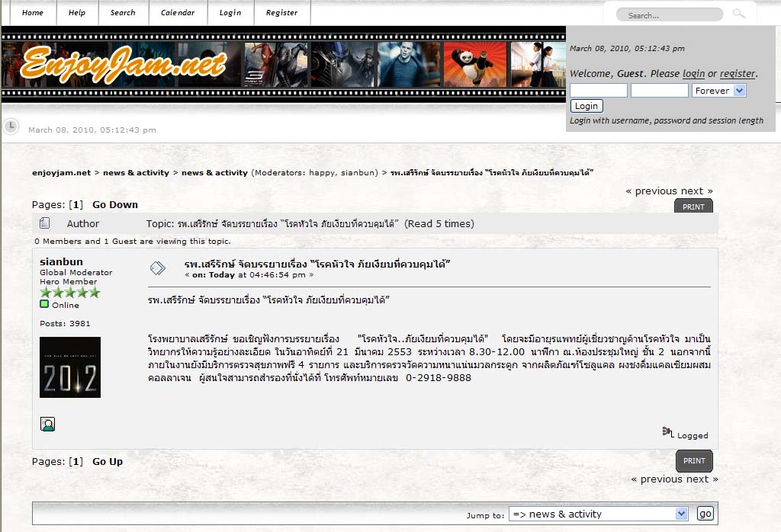Open moderator sianbun link in the breadcrumb
The height and width of the screenshot is (532, 781).
pyautogui.click(x=357, y=173)
